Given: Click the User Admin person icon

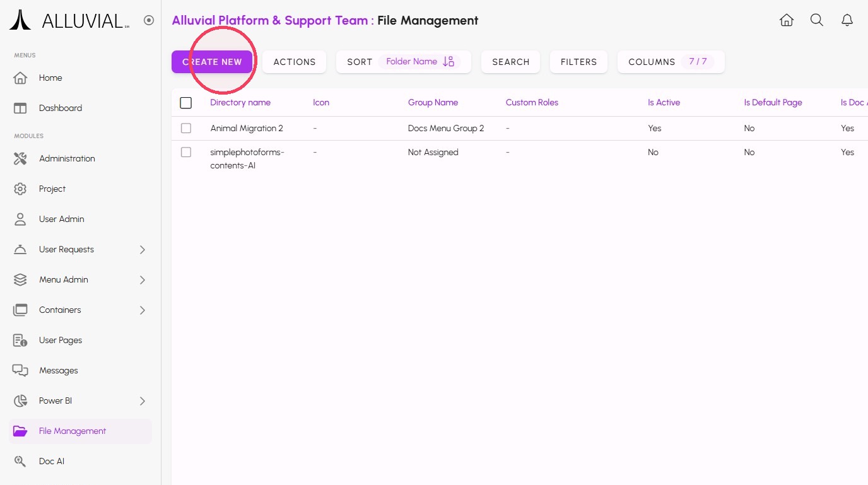Looking at the screenshot, I should point(20,219).
